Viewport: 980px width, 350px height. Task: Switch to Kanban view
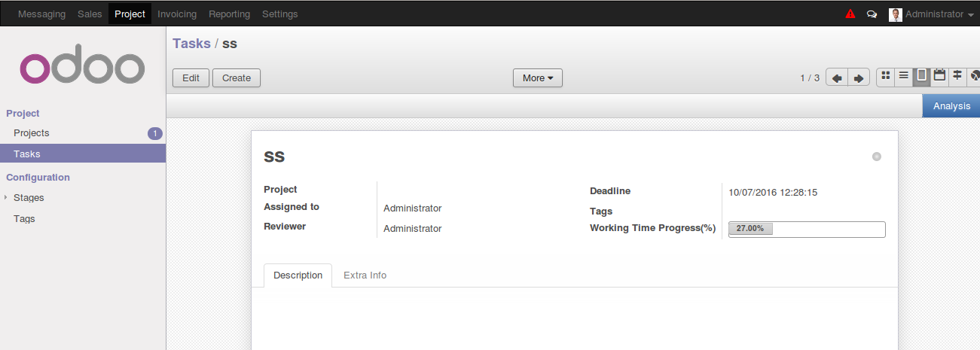[x=886, y=76]
